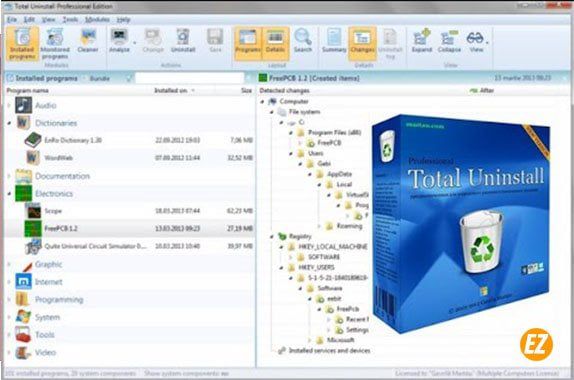574x380 pixels.
Task: Expand the Programming group
Action: coord(9,299)
